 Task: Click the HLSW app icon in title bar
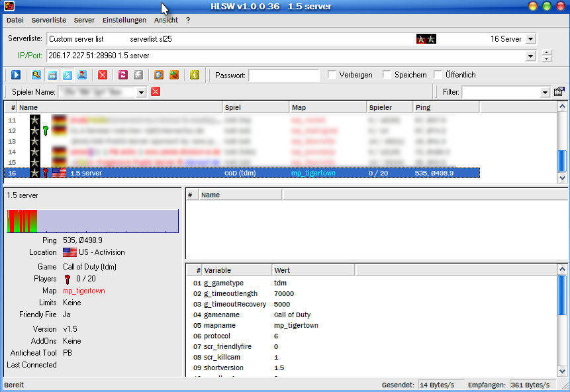(9, 6)
